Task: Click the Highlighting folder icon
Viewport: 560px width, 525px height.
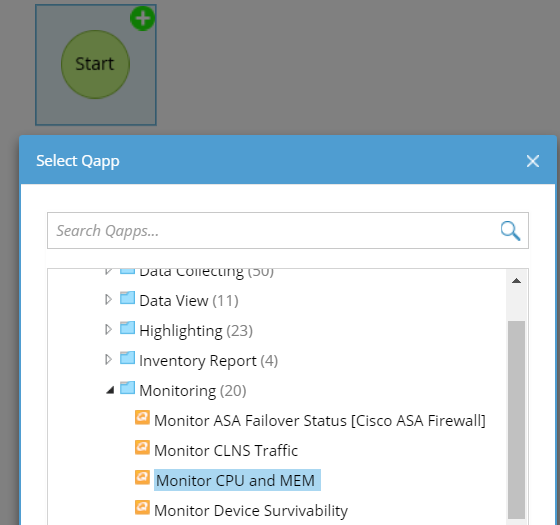Action: tap(127, 328)
